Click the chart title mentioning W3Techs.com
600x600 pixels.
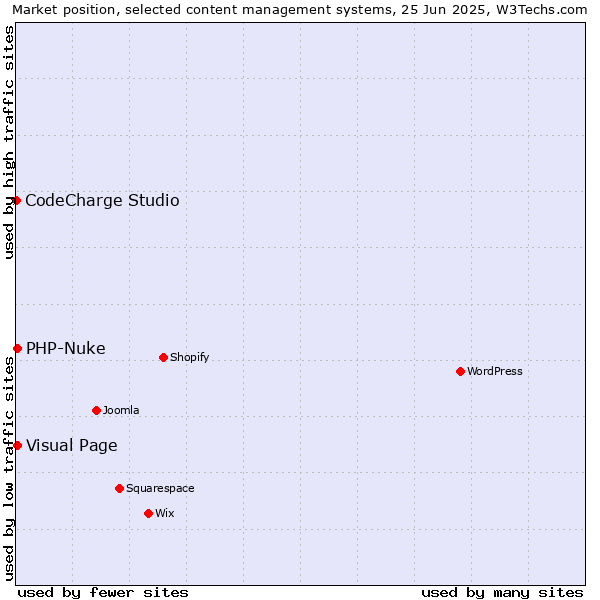(300, 10)
